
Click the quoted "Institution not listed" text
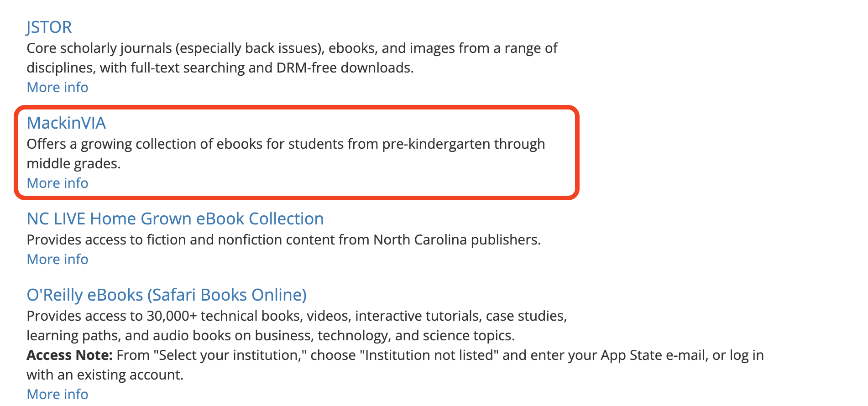click(429, 355)
